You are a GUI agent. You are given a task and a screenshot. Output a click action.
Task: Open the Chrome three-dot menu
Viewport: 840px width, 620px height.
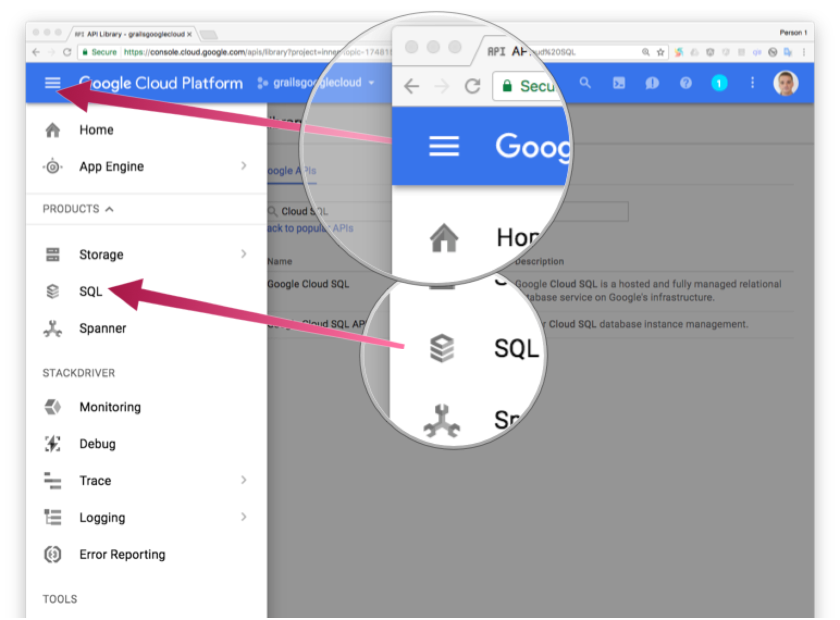[804, 52]
